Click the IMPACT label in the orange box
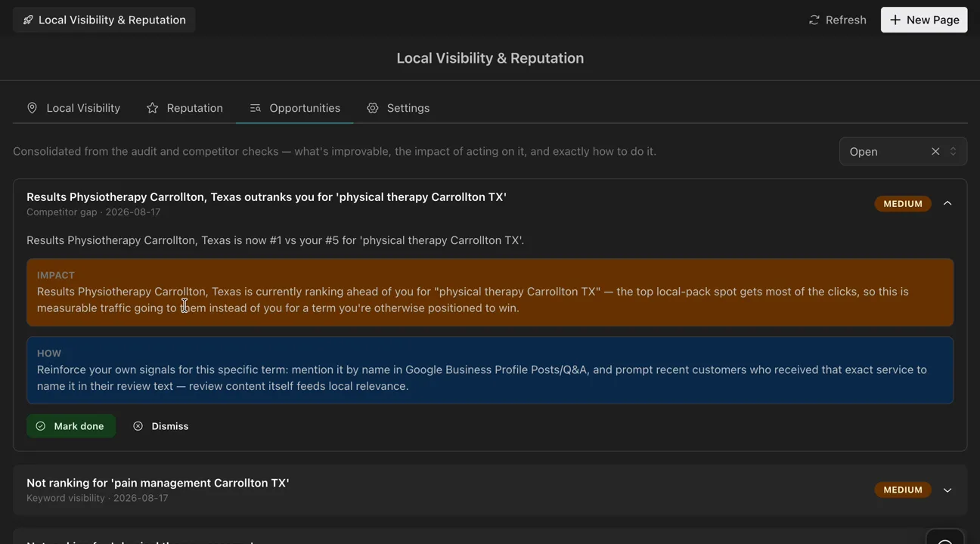 [x=56, y=275]
